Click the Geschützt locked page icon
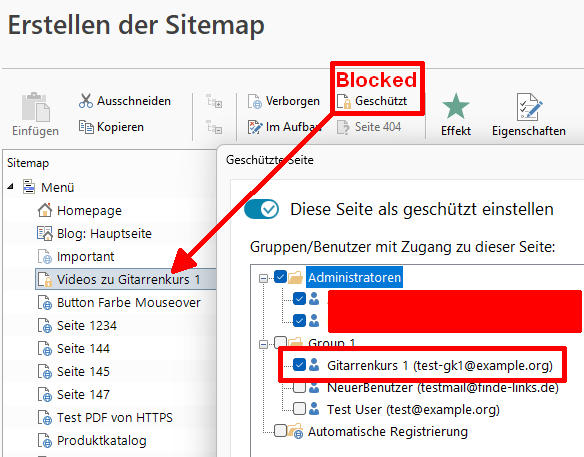Viewport: 584px width, 457px height. coord(344,101)
